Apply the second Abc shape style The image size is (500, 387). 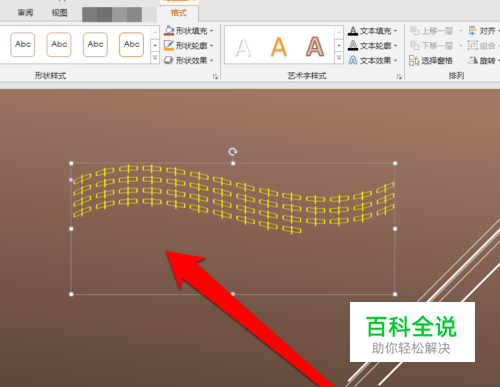coord(59,44)
